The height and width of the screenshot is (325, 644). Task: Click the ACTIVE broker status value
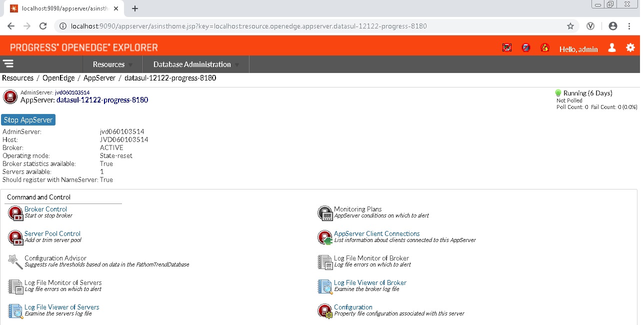[111, 147]
